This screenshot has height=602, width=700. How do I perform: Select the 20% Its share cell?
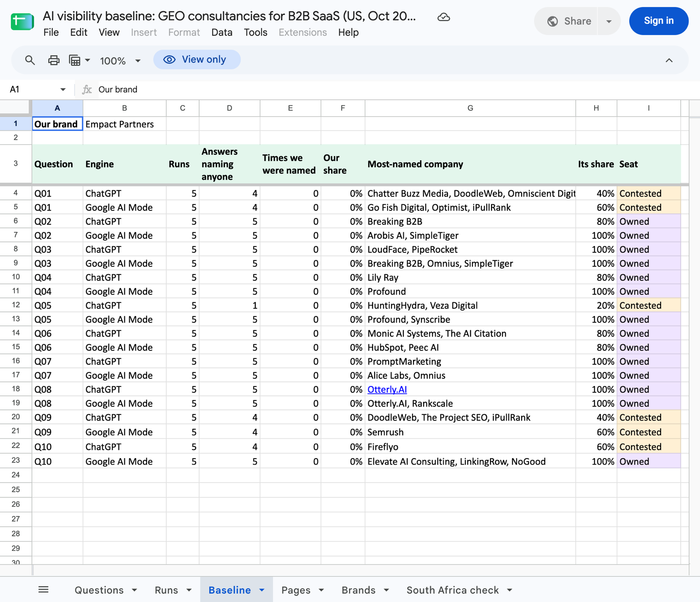596,305
